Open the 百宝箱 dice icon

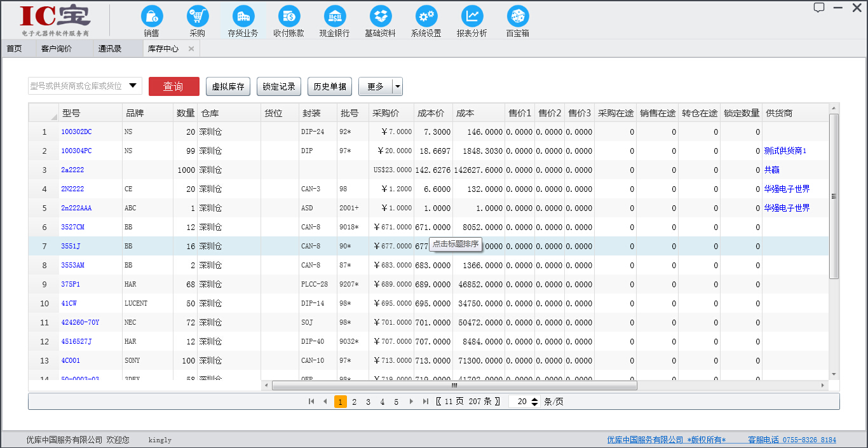pyautogui.click(x=517, y=17)
